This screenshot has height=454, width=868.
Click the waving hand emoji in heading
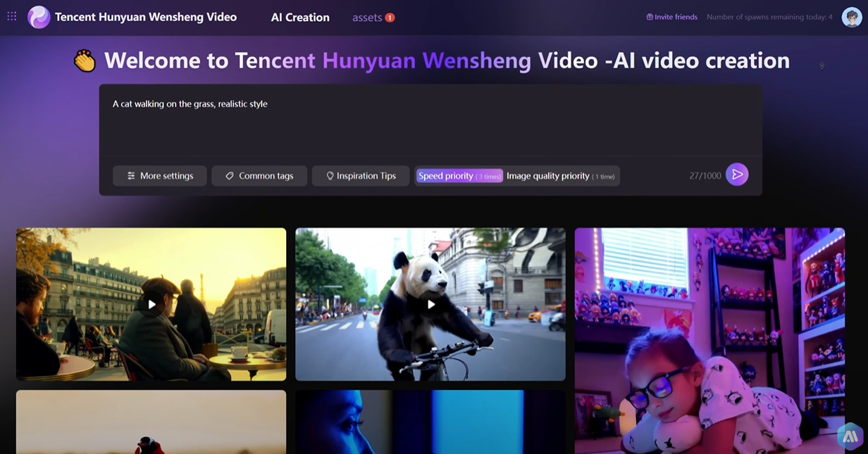tap(85, 61)
